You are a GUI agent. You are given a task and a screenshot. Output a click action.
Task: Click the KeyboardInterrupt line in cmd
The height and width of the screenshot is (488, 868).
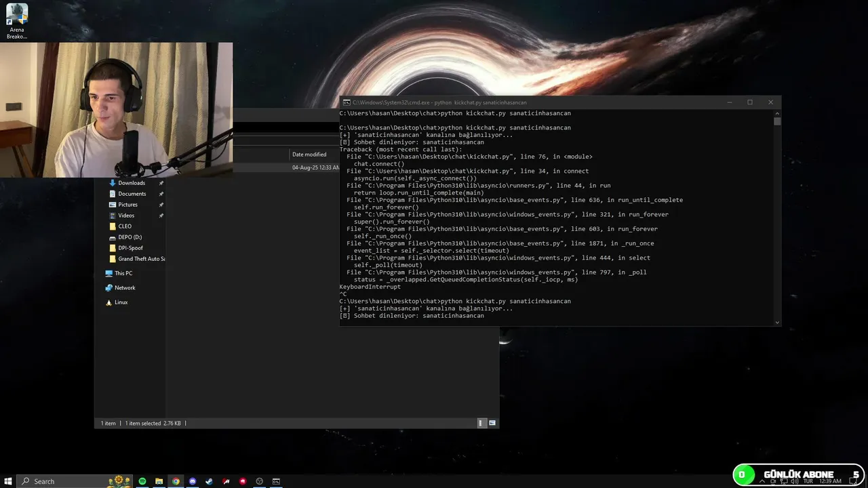(370, 287)
